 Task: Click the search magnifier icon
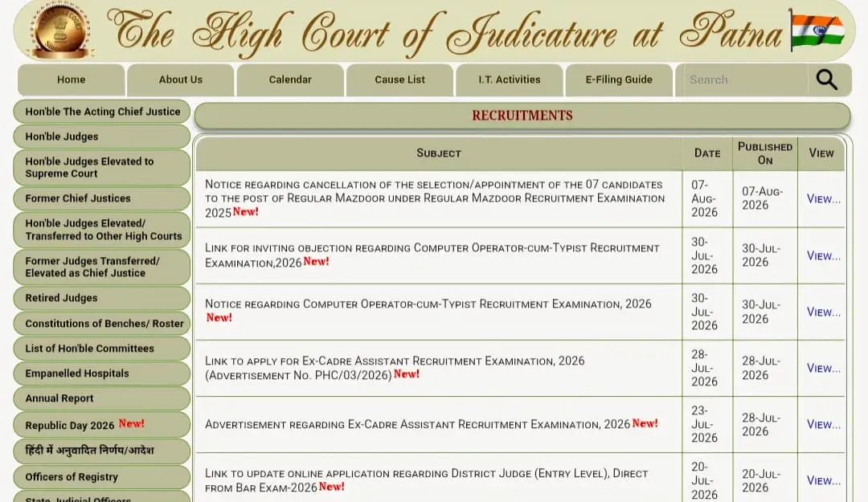pos(826,80)
